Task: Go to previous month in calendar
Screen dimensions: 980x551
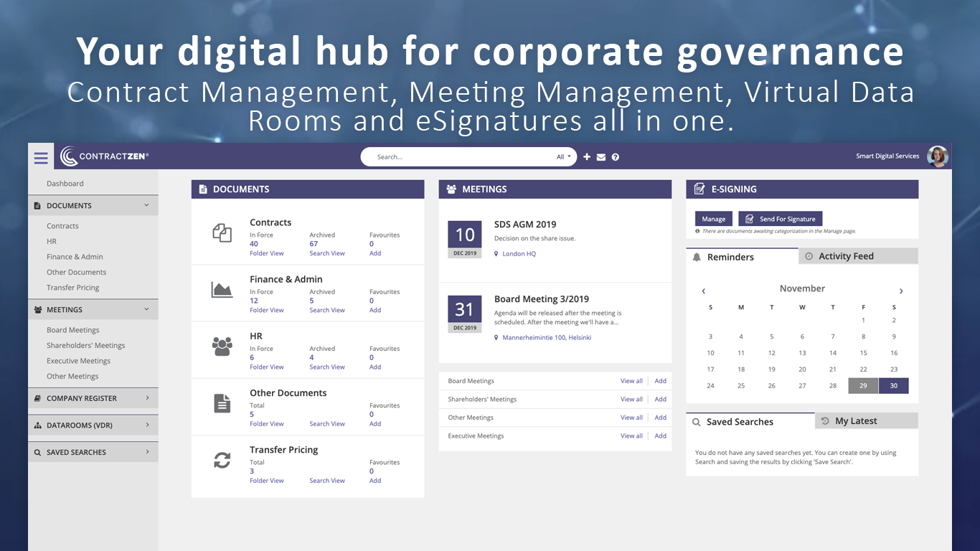Action: pos(704,291)
